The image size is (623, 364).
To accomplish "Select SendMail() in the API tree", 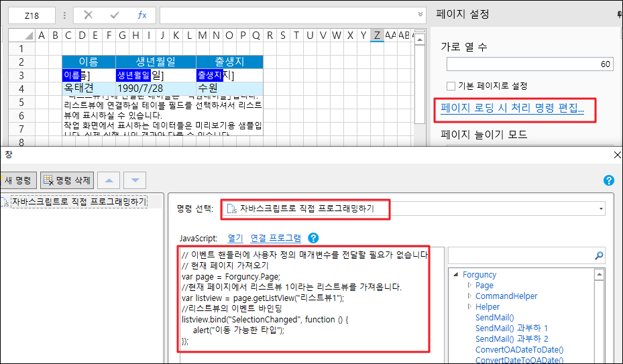I will [x=495, y=318].
